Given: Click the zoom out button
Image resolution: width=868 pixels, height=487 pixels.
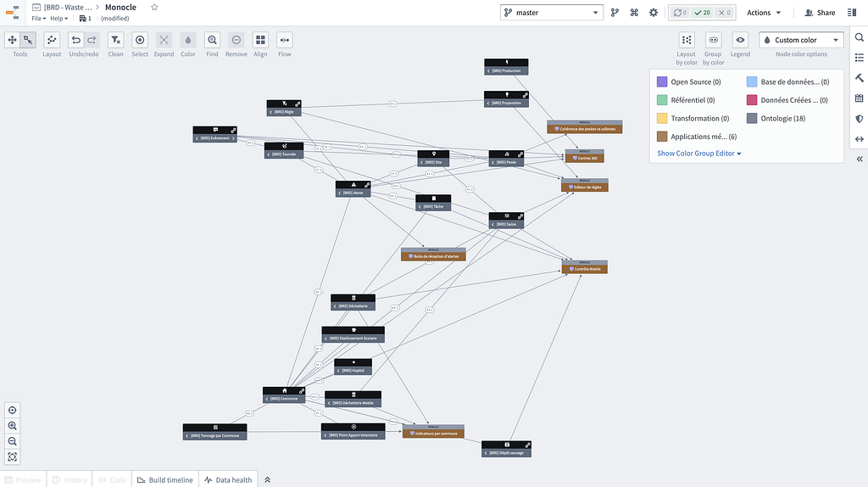Looking at the screenshot, I should [x=12, y=441].
